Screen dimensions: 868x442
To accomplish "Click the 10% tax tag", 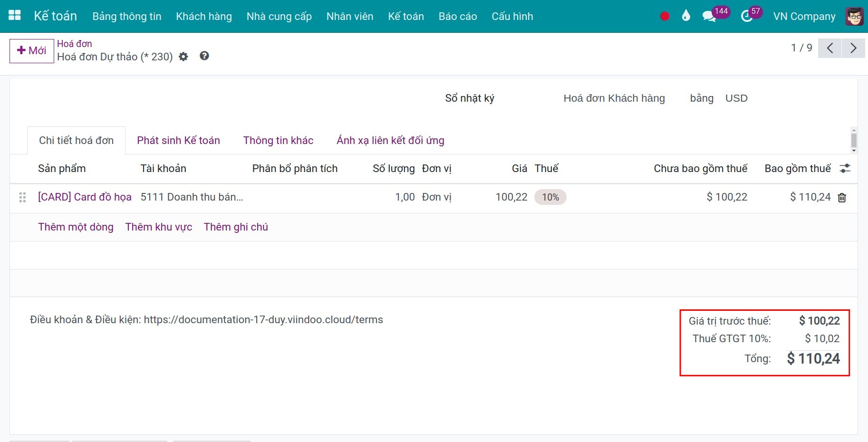I will click(x=550, y=197).
